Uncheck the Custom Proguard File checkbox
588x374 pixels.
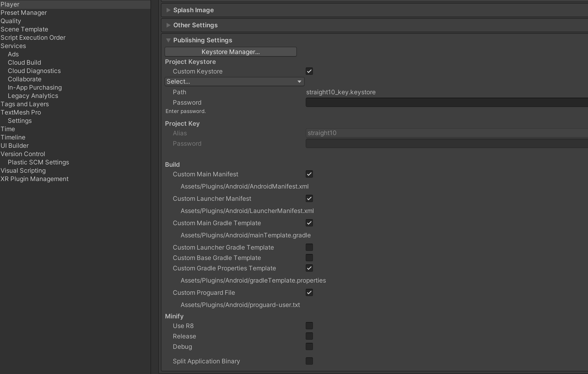point(309,292)
